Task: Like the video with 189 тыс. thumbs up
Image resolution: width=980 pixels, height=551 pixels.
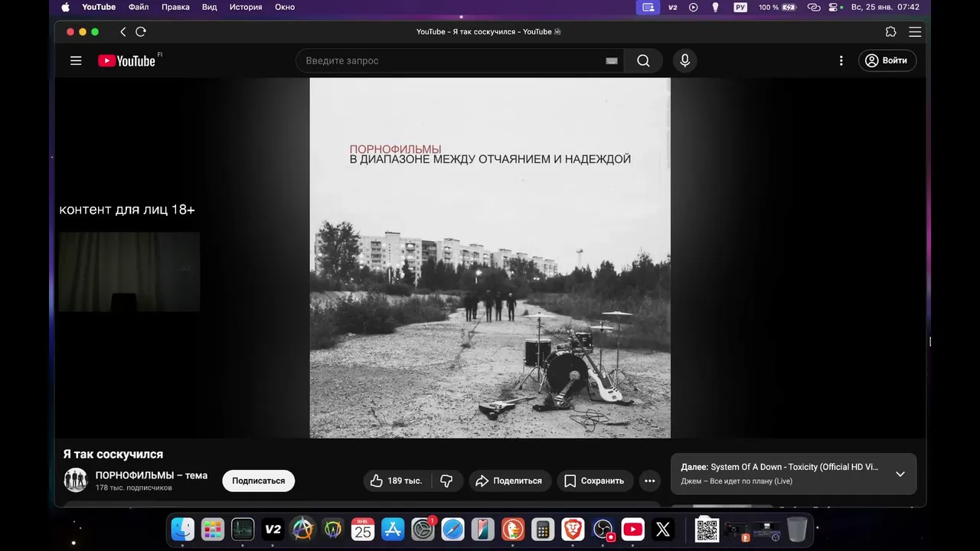Action: click(397, 481)
